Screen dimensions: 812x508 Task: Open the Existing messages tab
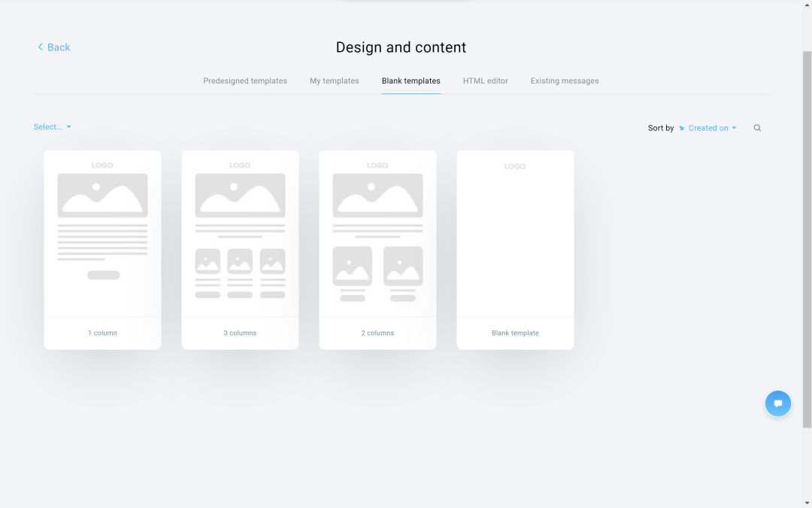pos(564,81)
